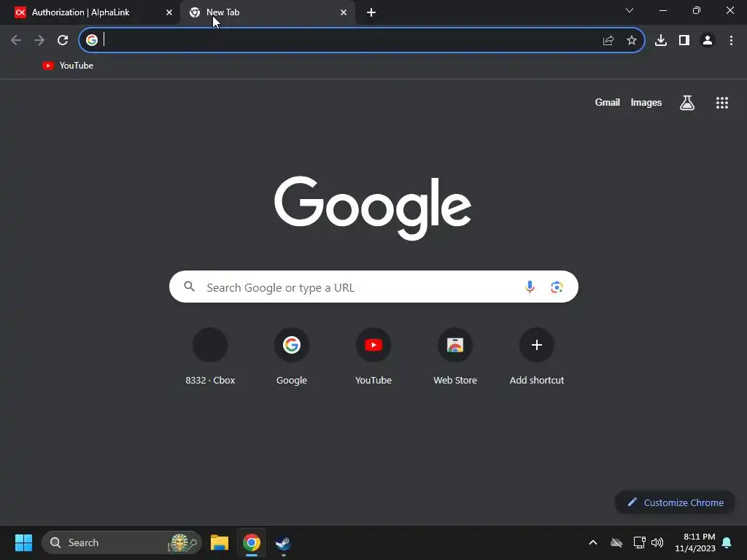Open the Search Labs flask icon
The height and width of the screenshot is (560, 747).
(686, 102)
